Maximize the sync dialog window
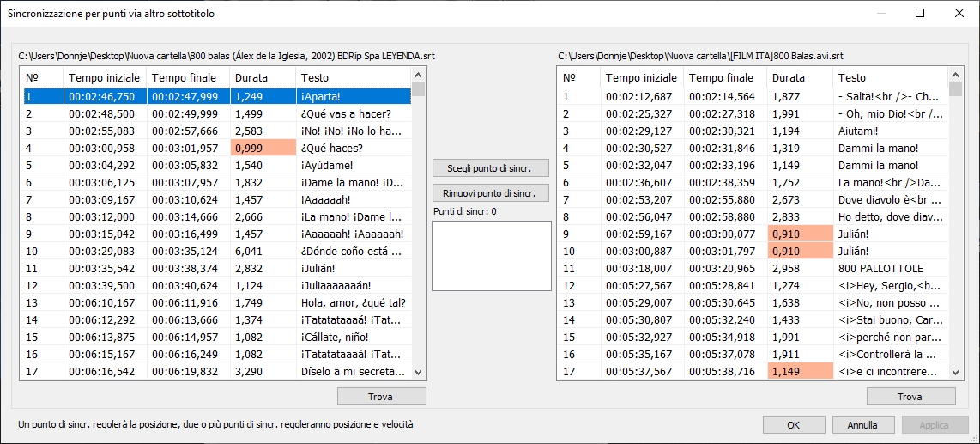 click(x=919, y=13)
